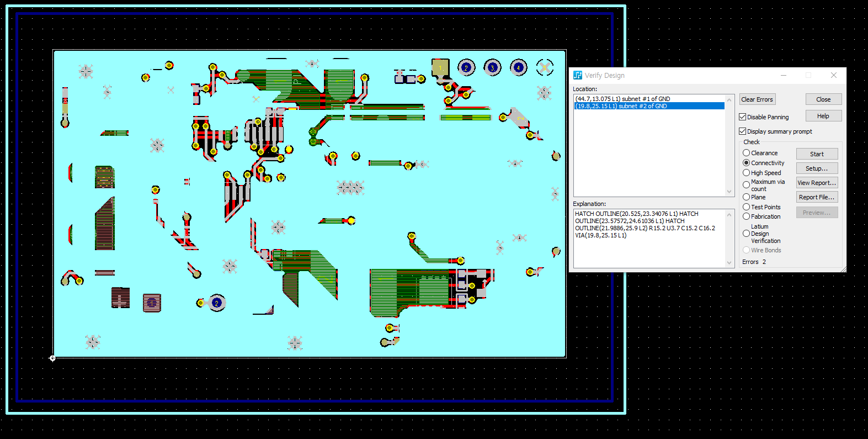The height and width of the screenshot is (439, 868).
Task: Click the Report File... button
Action: tap(817, 197)
